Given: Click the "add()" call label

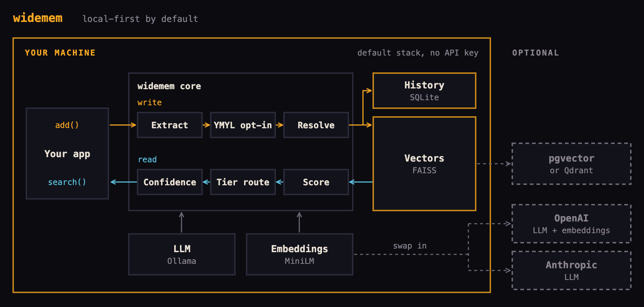Looking at the screenshot, I should click(x=67, y=125).
